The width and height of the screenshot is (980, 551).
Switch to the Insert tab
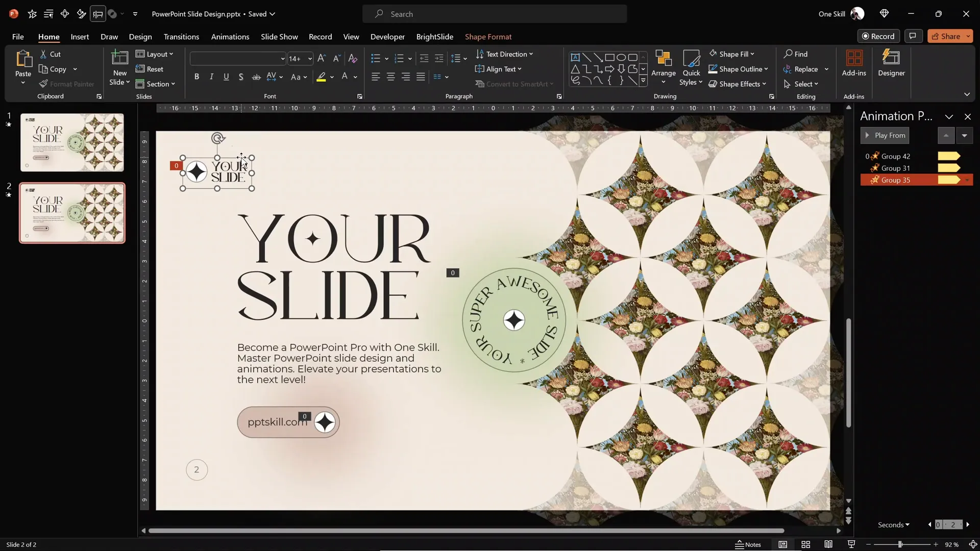pos(80,37)
